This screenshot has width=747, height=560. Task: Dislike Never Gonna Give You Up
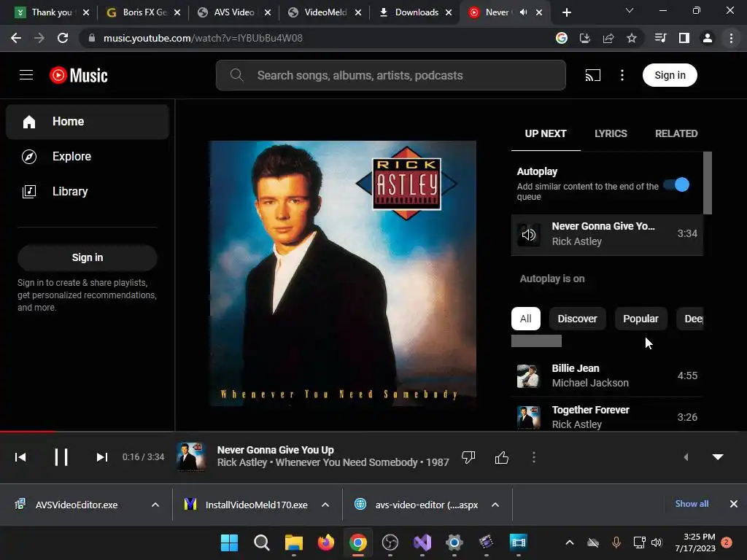[468, 458]
